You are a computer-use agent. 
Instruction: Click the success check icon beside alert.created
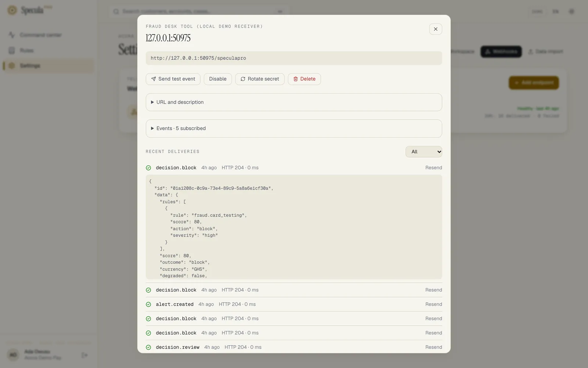pos(148,304)
